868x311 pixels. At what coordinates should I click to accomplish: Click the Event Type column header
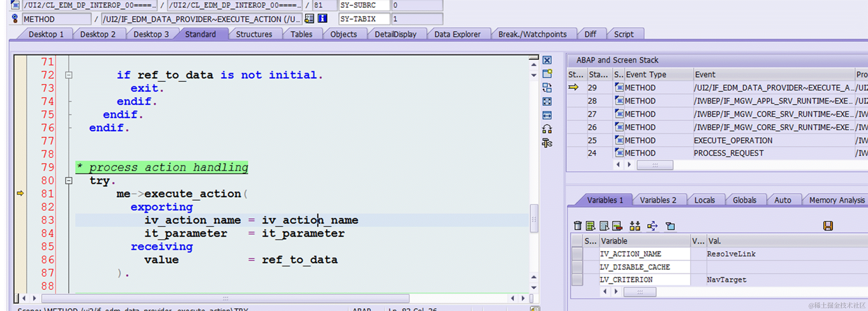[x=659, y=75]
